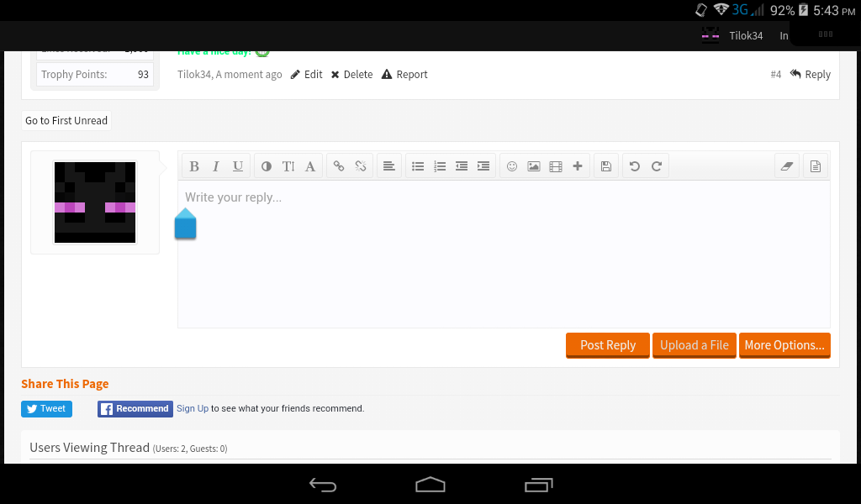Toggle italic formatting in the editor
861x504 pixels.
(x=216, y=166)
